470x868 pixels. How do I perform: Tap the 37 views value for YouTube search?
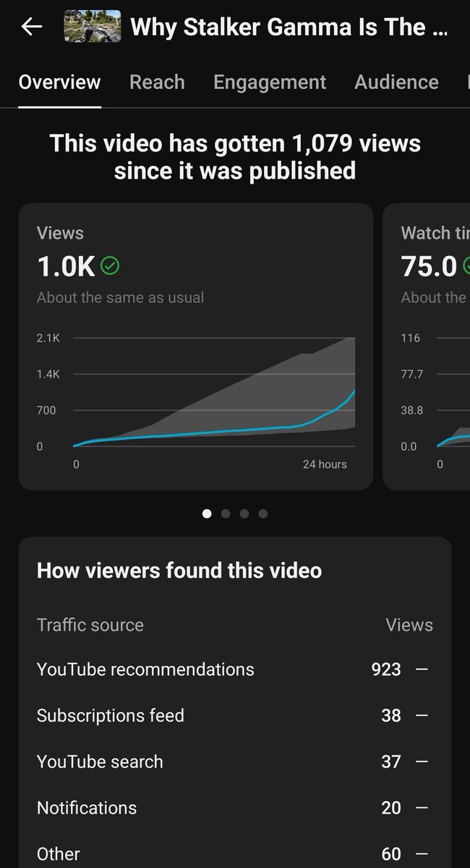(x=391, y=762)
